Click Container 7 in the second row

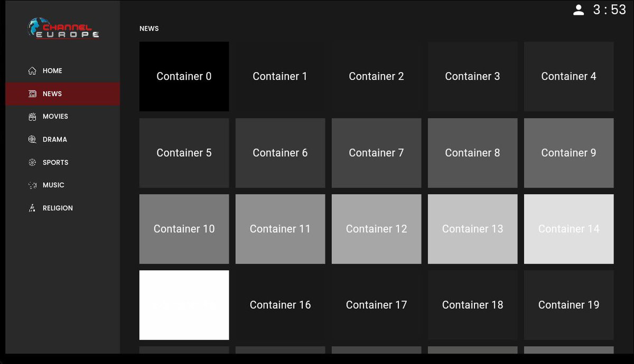[x=376, y=153]
